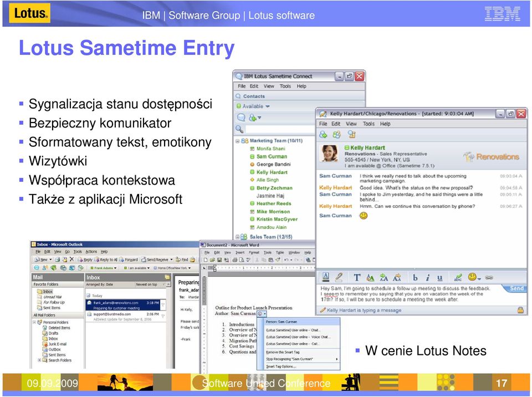Click the Word toolbar print icon
This screenshot has height=397, width=532.
(x=234, y=260)
